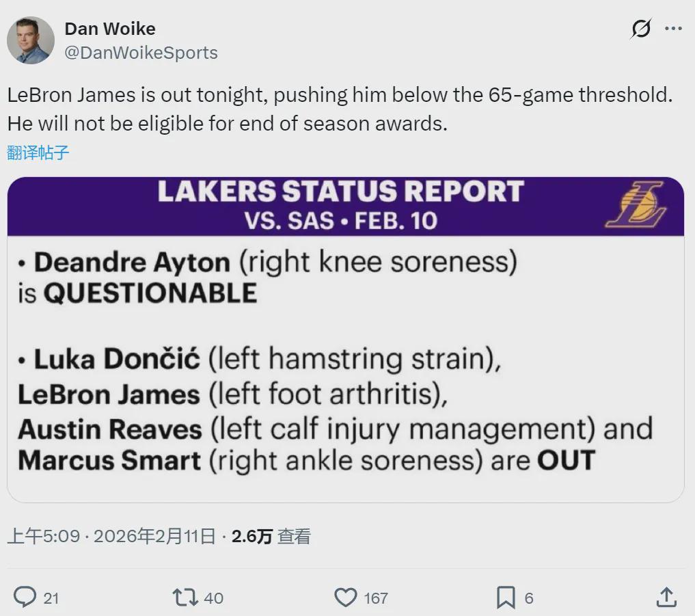
Task: Open the three-dot more options menu
Action: tap(673, 29)
